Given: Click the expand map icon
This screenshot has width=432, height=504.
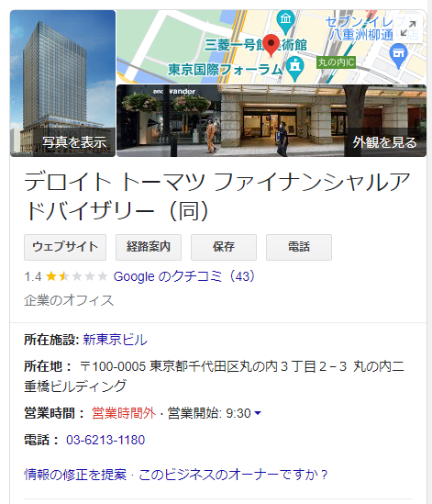Looking at the screenshot, I should (x=408, y=28).
